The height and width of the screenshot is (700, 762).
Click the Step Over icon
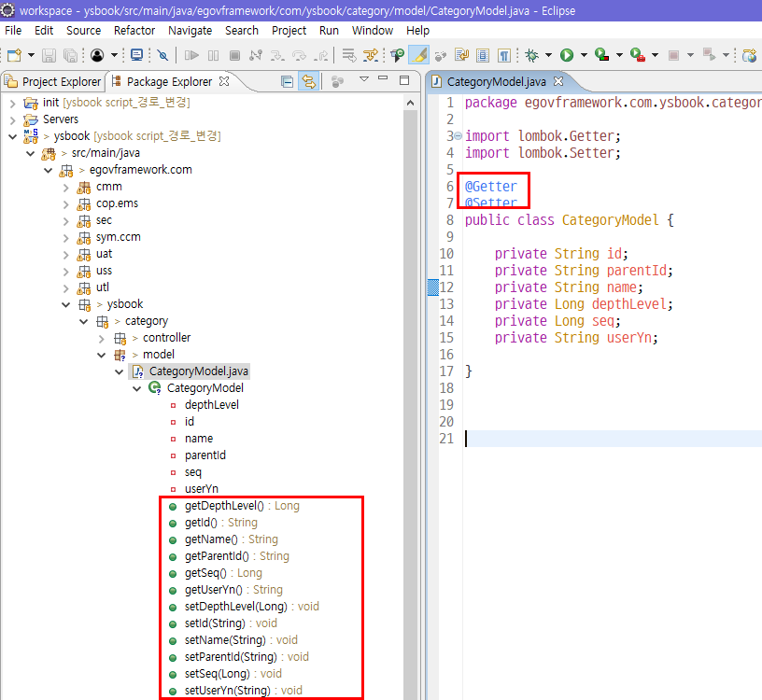click(299, 55)
